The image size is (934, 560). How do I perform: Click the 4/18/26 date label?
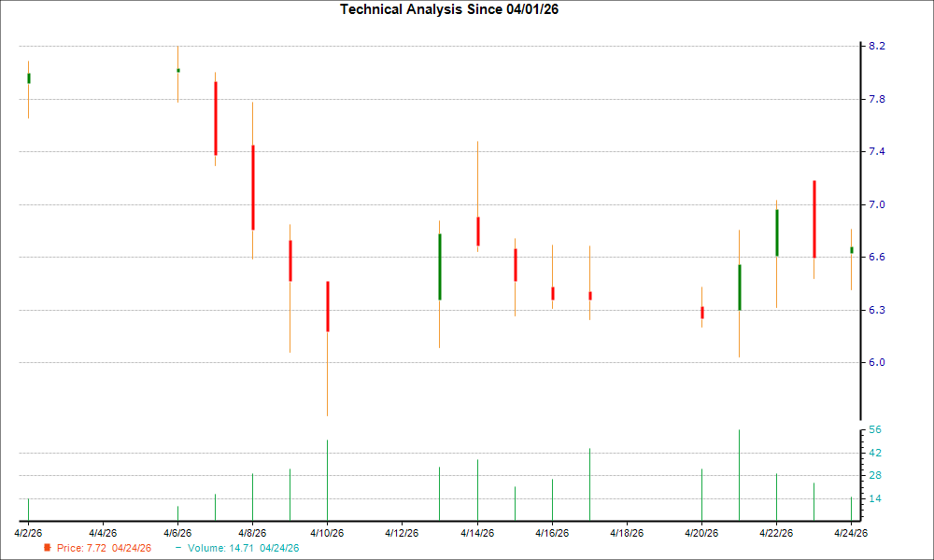pos(627,533)
